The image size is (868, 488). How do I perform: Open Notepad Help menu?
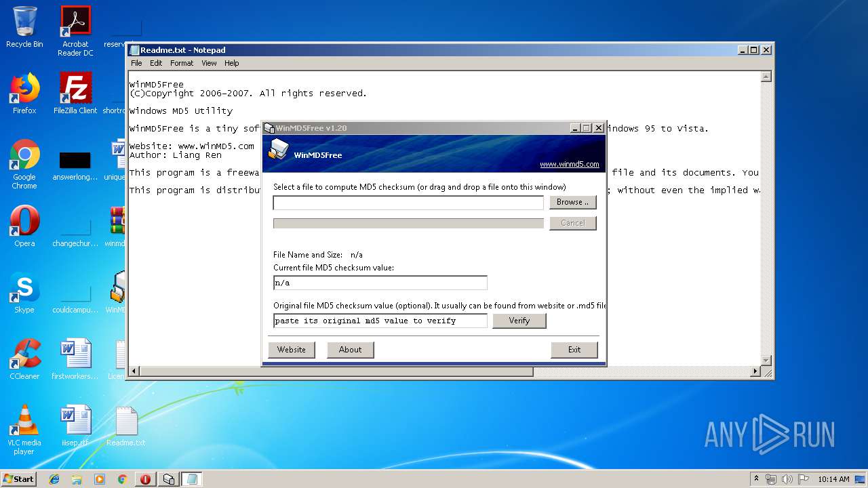click(x=232, y=63)
